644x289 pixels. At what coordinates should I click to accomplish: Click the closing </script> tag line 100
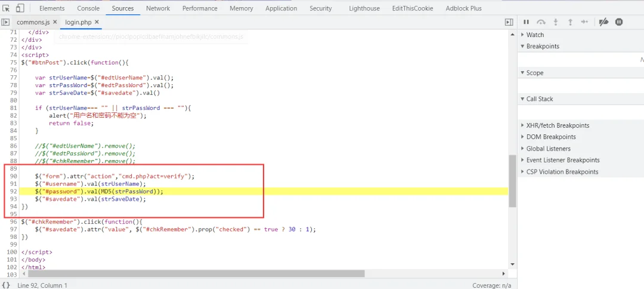click(36, 253)
